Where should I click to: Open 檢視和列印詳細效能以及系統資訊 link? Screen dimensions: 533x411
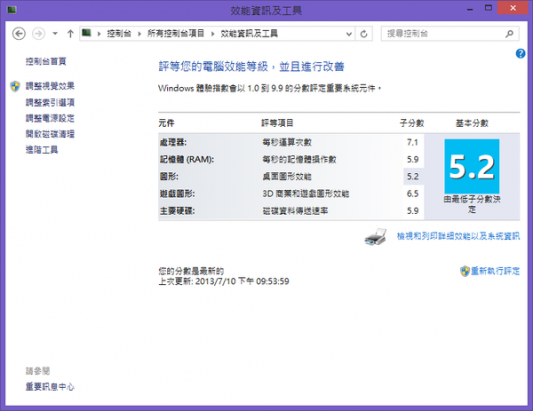click(458, 236)
